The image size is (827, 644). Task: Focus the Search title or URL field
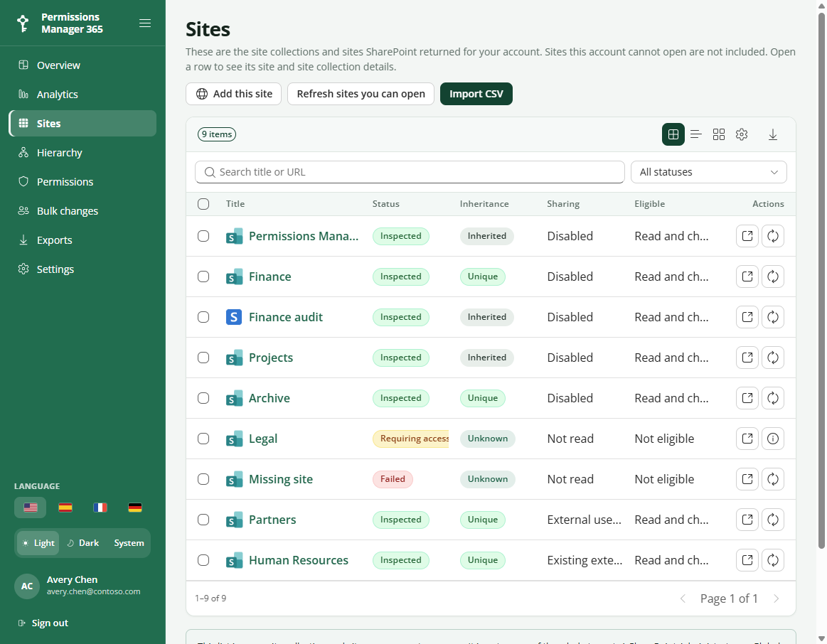(x=410, y=172)
